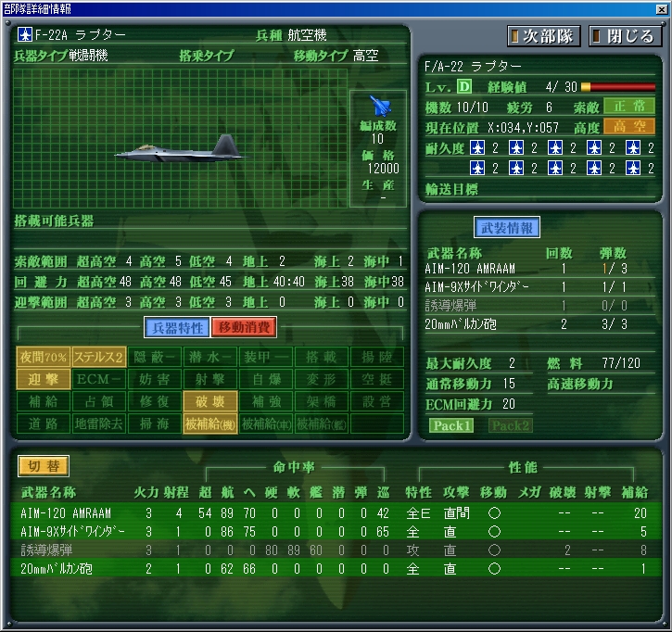Click the unit emblem icon beside F-22A ラプター
Screen dimensions: 672x632
[25, 34]
